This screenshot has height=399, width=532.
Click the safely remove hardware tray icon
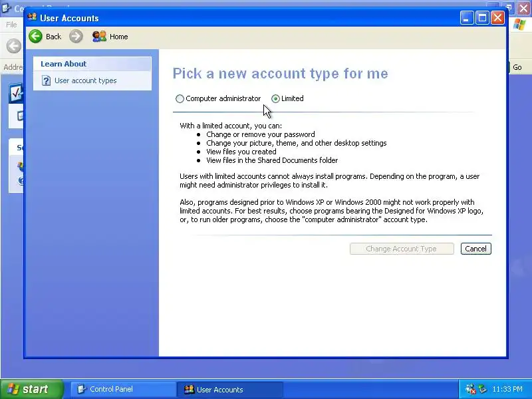483,389
